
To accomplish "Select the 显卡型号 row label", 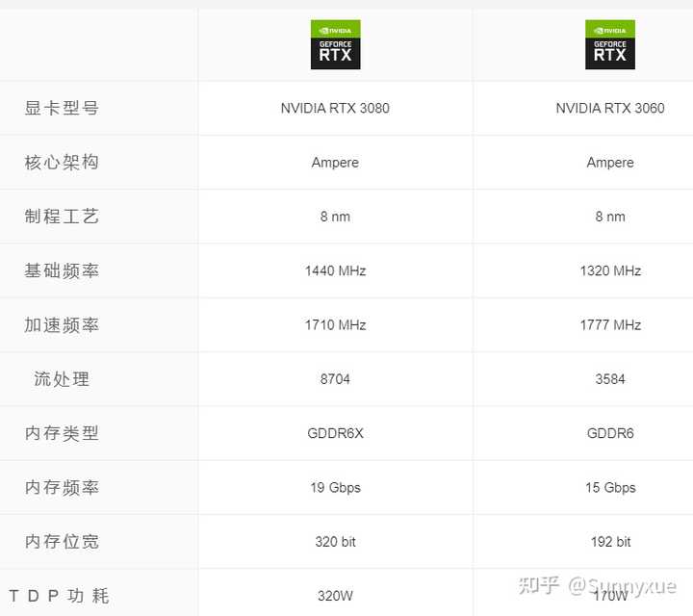I will pos(62,108).
